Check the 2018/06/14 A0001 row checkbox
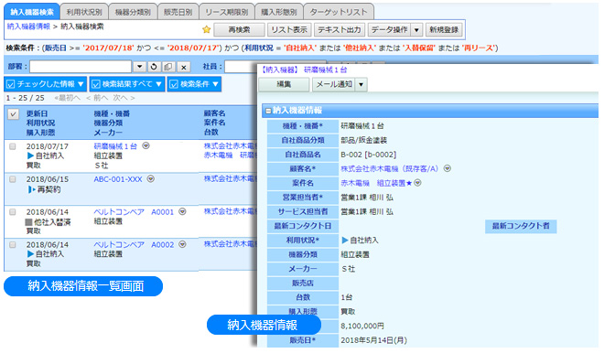Screen dimensions: 615x364 (x=13, y=212)
